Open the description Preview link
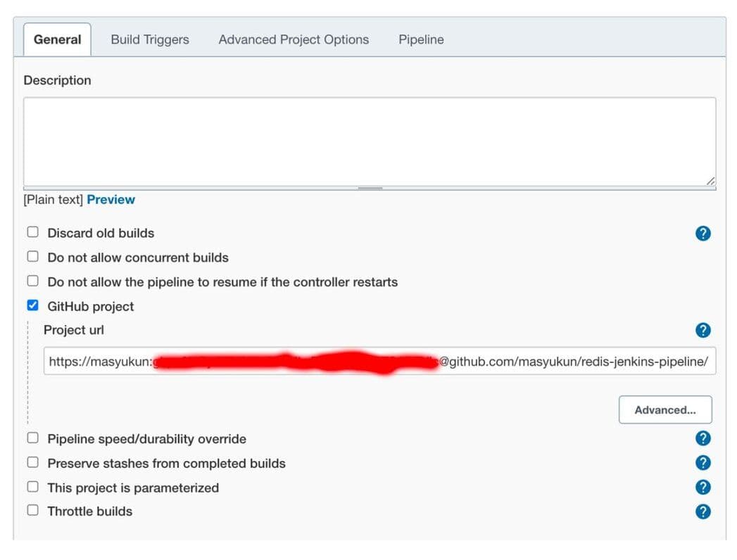Image resolution: width=737 pixels, height=560 pixels. tap(111, 199)
